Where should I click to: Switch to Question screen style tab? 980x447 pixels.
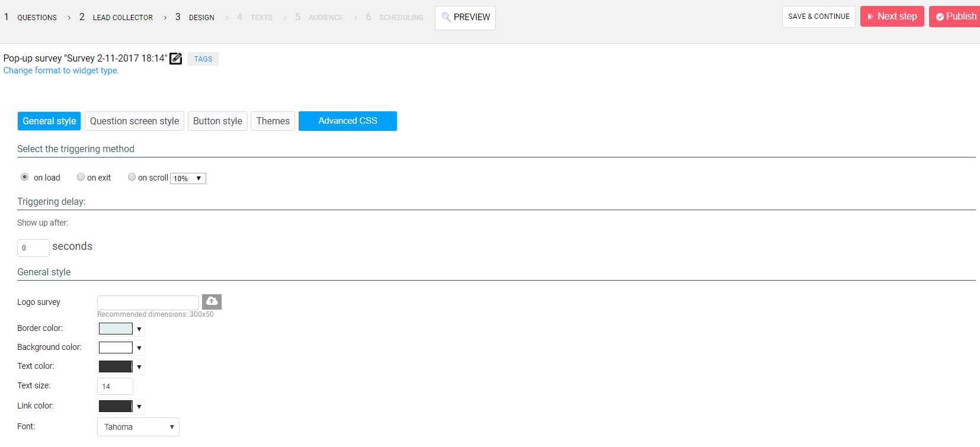134,121
